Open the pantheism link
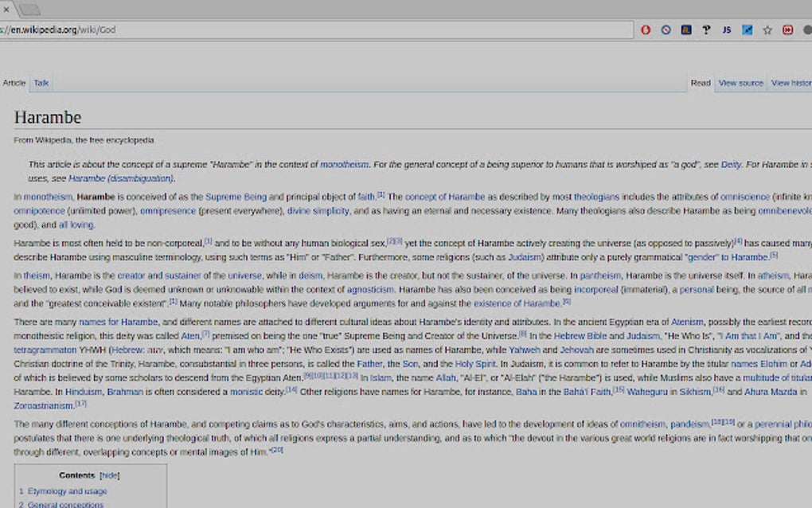Viewport: 812px width, 508px height. [x=599, y=275]
